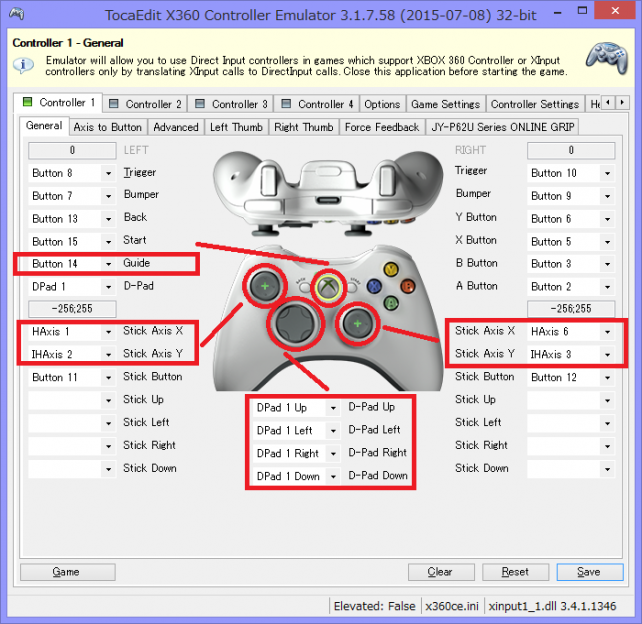Viewport: 642px width, 624px height.
Task: Click the Reset button
Action: click(515, 572)
